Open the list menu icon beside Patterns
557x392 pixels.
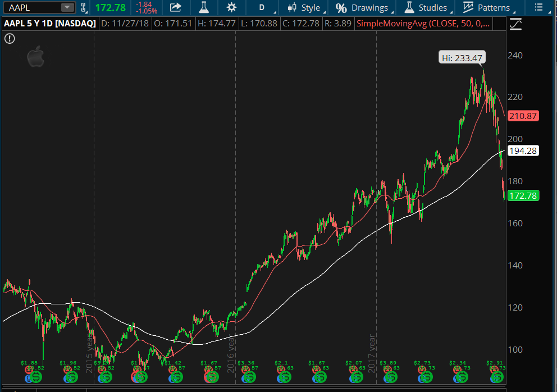click(539, 7)
